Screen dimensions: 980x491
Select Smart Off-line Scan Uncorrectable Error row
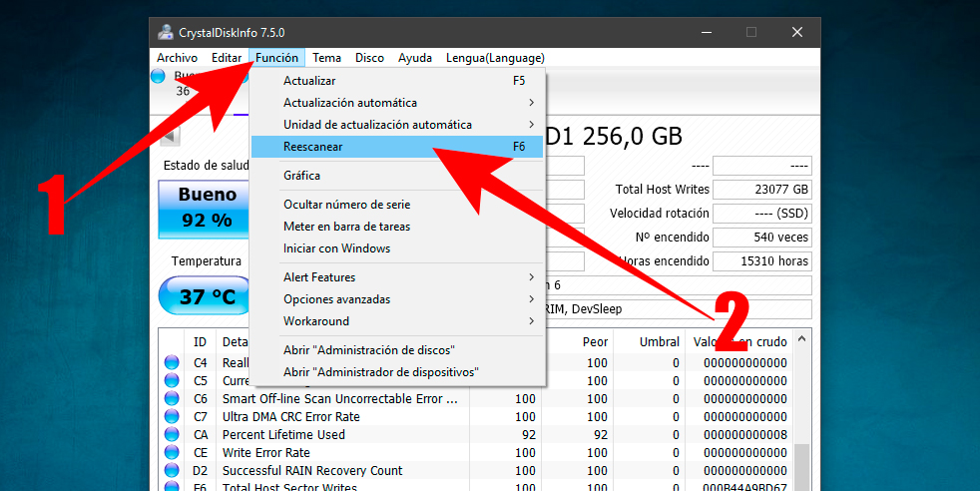click(x=478, y=398)
